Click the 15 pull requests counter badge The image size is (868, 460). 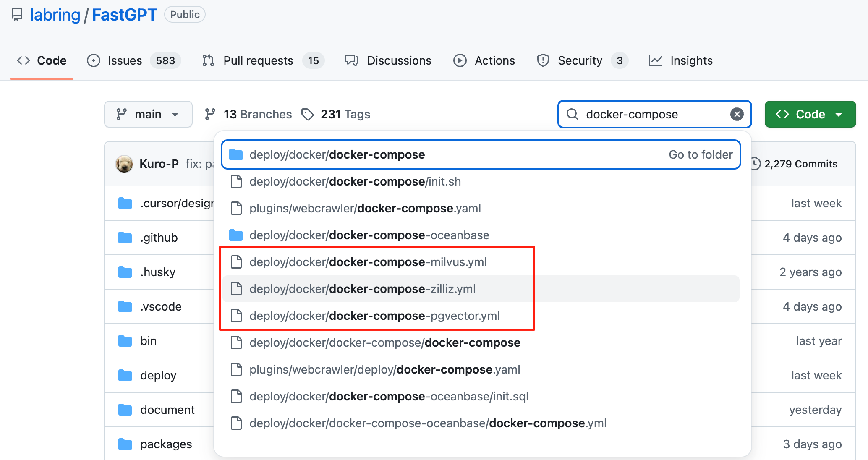point(313,60)
